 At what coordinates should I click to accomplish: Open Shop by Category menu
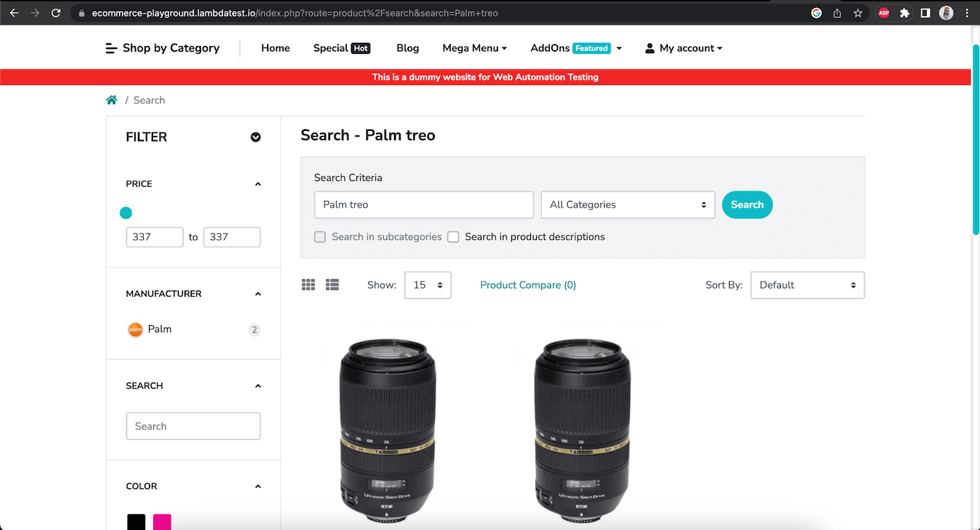coord(162,48)
